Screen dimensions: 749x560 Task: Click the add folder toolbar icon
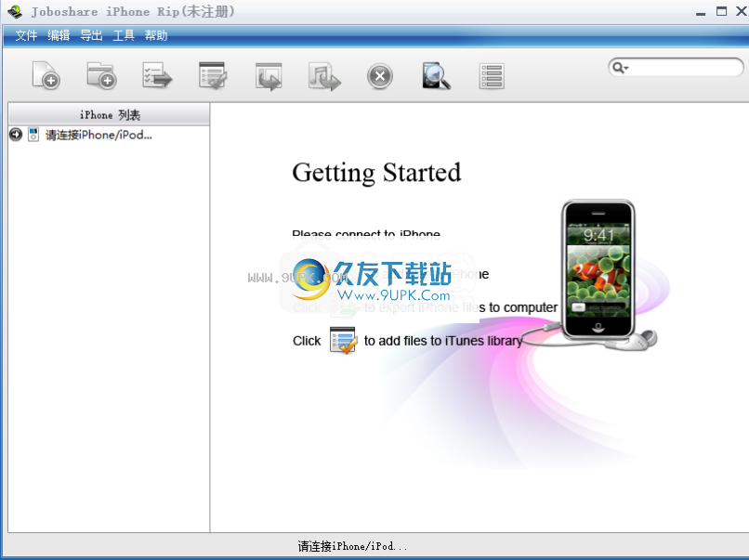point(101,75)
